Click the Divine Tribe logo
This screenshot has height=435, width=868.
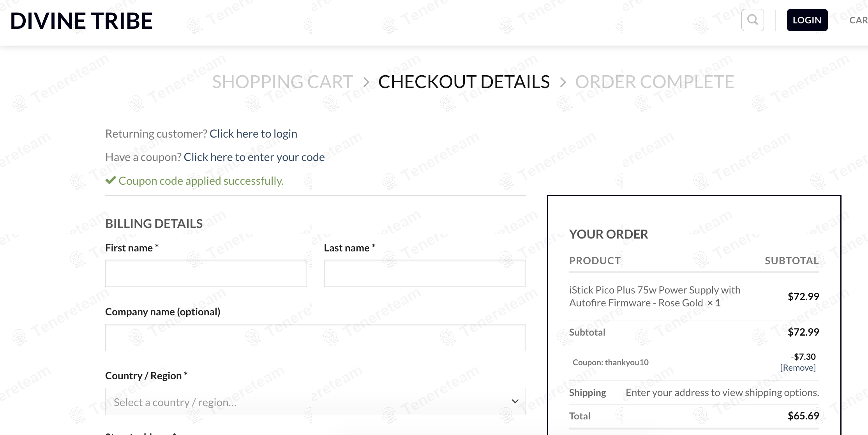tap(81, 21)
